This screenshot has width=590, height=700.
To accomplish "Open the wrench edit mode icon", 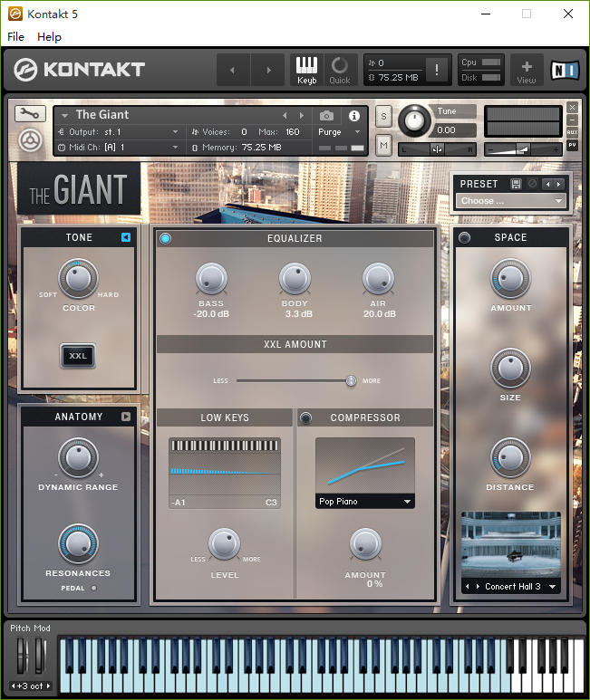I will click(x=30, y=114).
